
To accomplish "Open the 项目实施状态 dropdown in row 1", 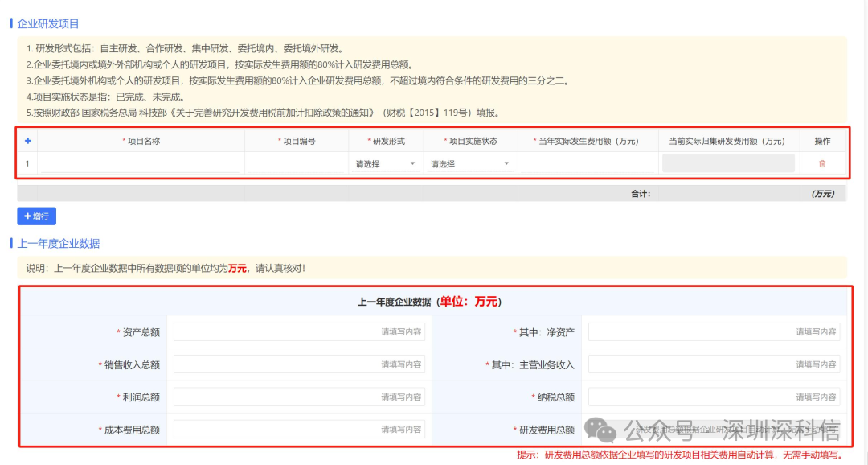I will [x=469, y=163].
